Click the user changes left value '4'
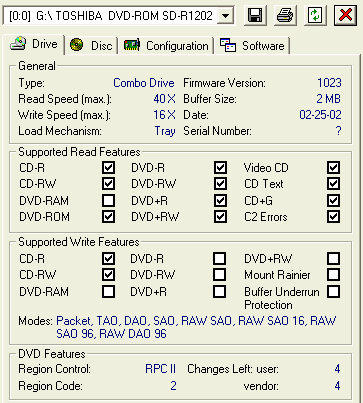The height and width of the screenshot is (403, 363). pyautogui.click(x=337, y=369)
